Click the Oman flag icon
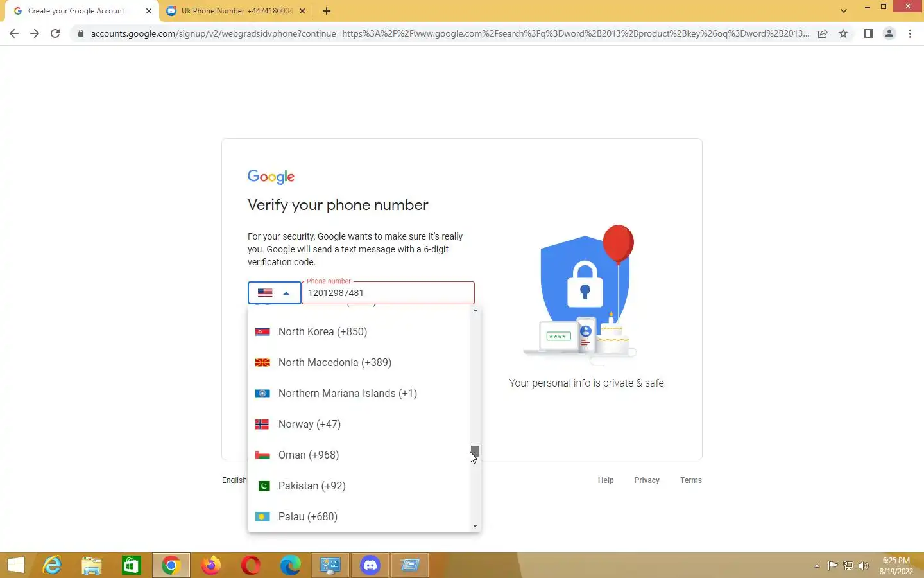 (x=262, y=455)
